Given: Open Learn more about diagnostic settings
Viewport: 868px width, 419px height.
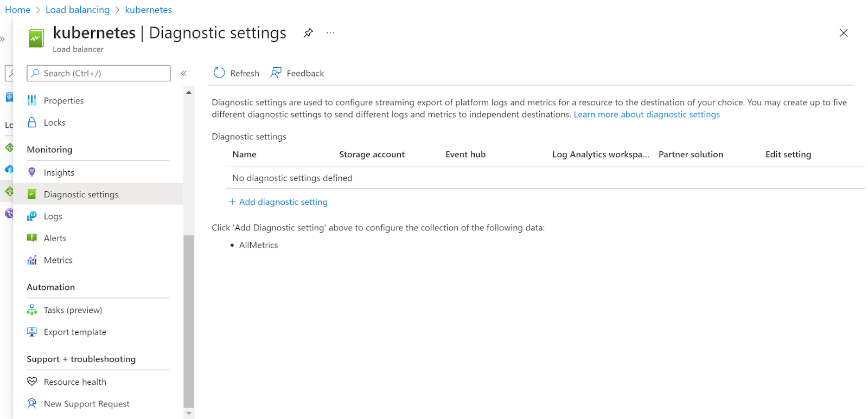Looking at the screenshot, I should pyautogui.click(x=647, y=114).
